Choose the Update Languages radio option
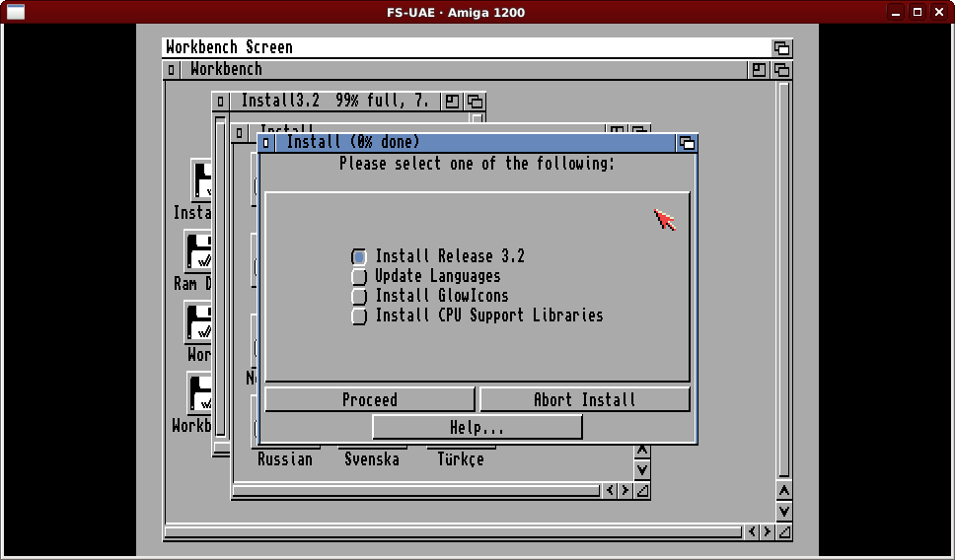 coord(359,276)
